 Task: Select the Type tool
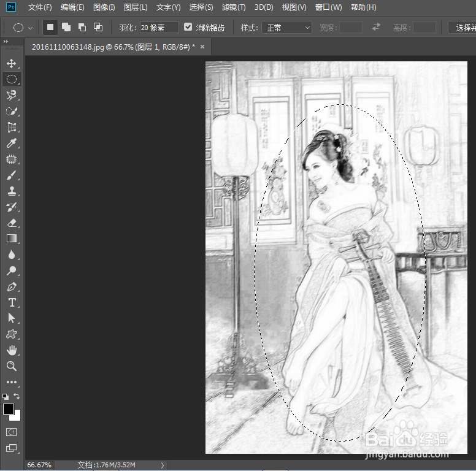[x=12, y=302]
